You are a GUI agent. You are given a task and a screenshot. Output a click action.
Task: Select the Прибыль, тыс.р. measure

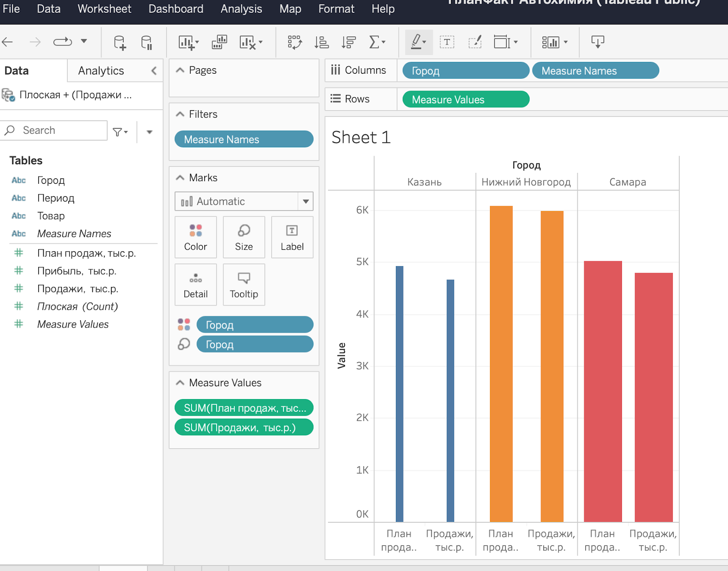tap(77, 271)
